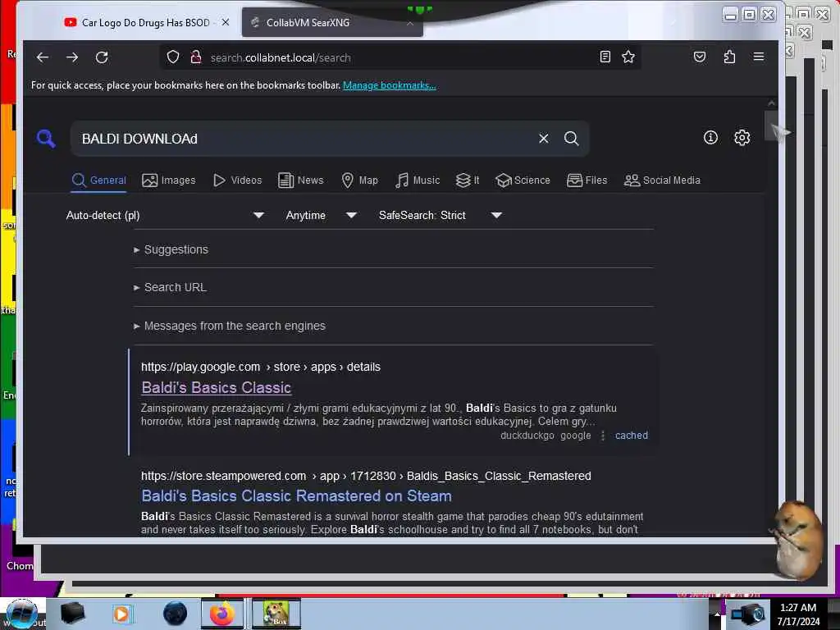Viewport: 840px width, 630px height.
Task: Open the Anytime time range dropdown
Action: click(x=322, y=216)
